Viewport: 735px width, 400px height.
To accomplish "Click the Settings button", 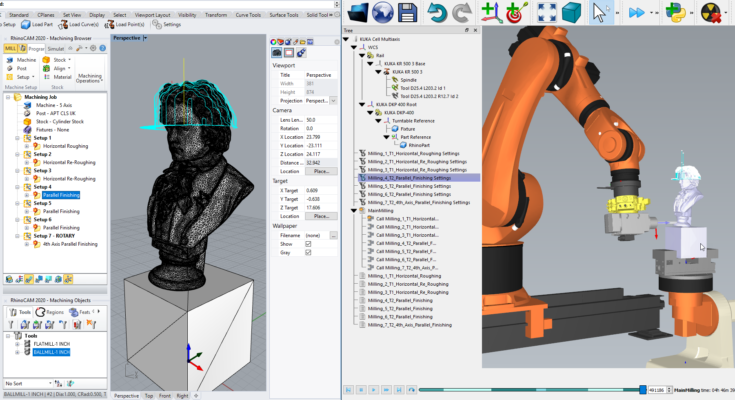I will tap(166, 24).
